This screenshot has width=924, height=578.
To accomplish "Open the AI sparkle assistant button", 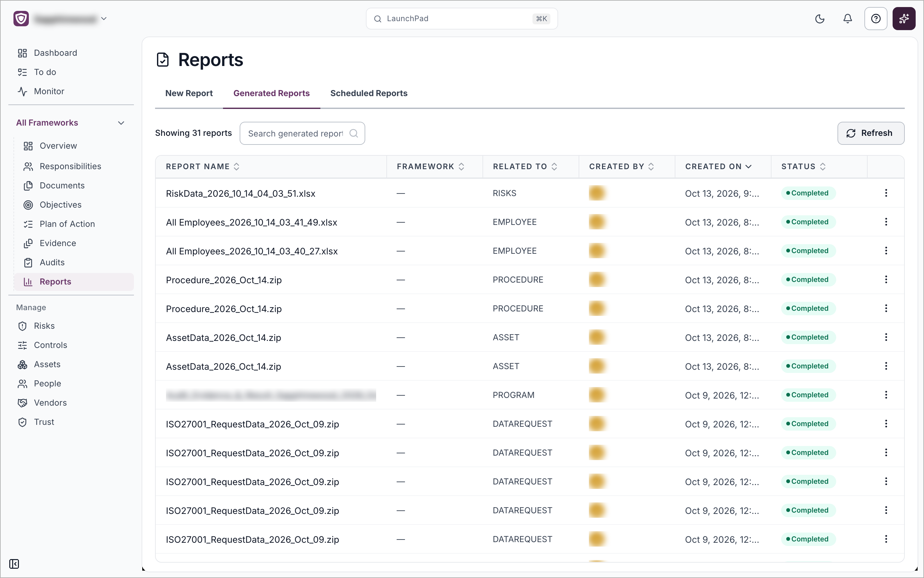I will [904, 18].
